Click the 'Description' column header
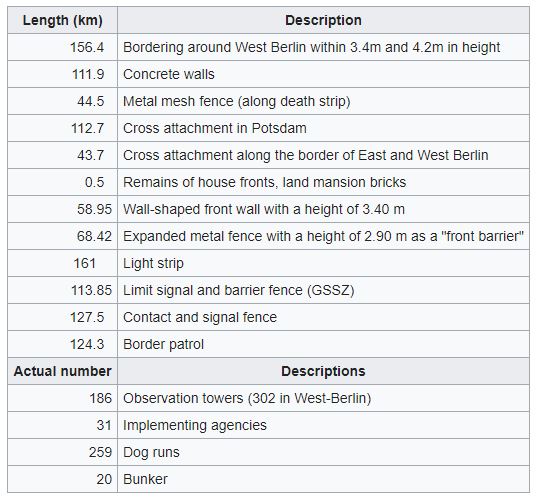The image size is (538, 501). click(x=323, y=20)
